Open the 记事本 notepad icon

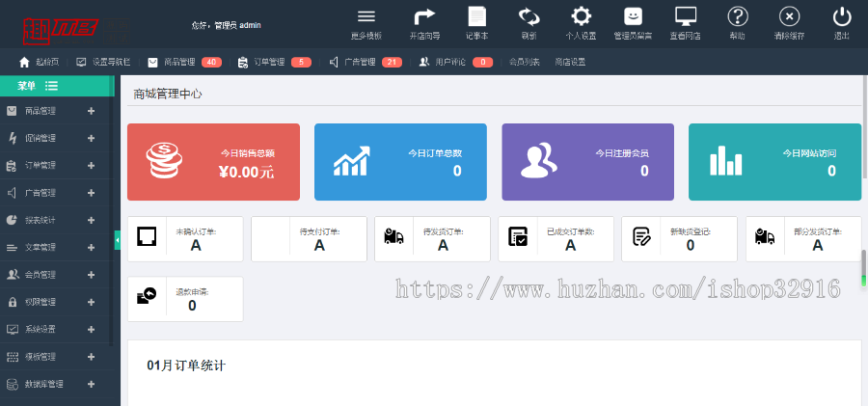click(x=476, y=16)
